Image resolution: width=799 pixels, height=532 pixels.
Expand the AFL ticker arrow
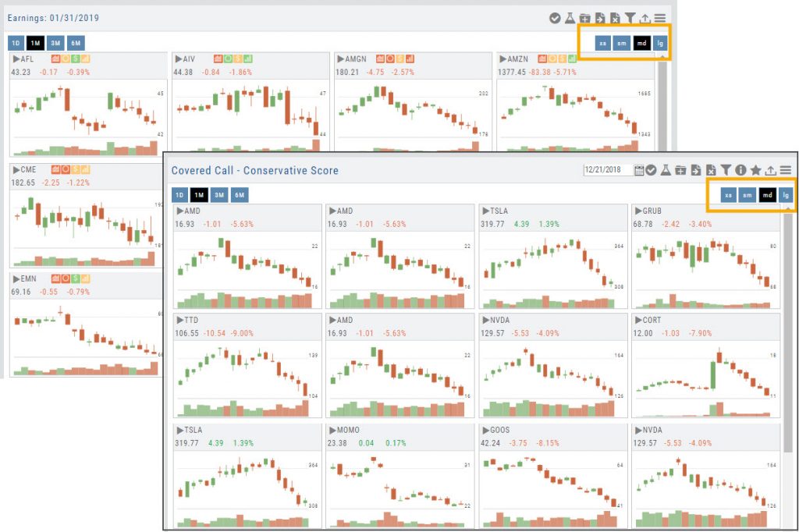(16, 59)
